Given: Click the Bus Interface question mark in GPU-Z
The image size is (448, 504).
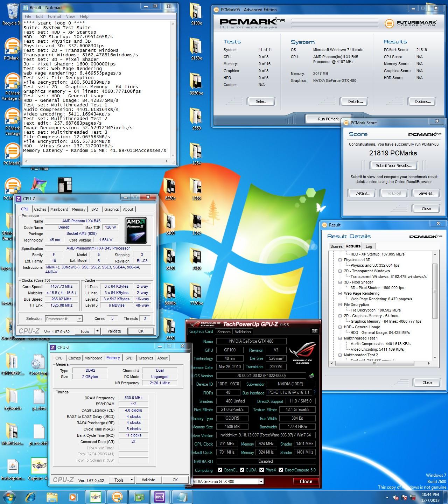Looking at the screenshot, I should 314,392.
